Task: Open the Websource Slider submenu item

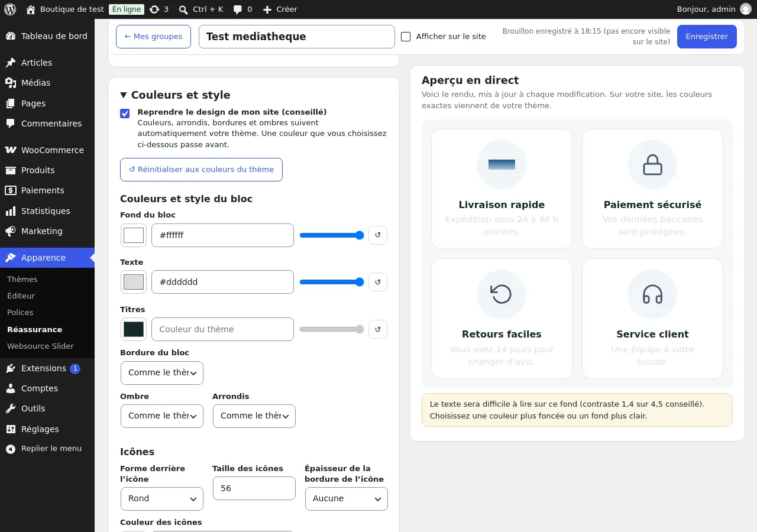Action: click(x=40, y=346)
